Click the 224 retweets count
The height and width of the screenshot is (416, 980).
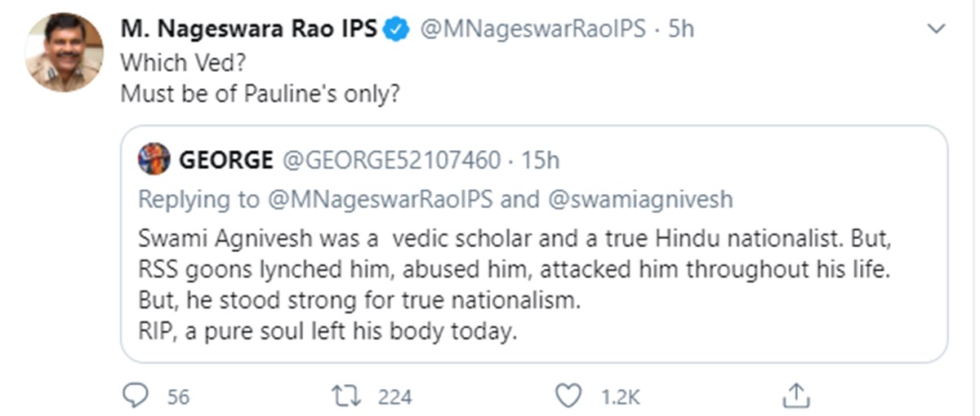coord(395,397)
